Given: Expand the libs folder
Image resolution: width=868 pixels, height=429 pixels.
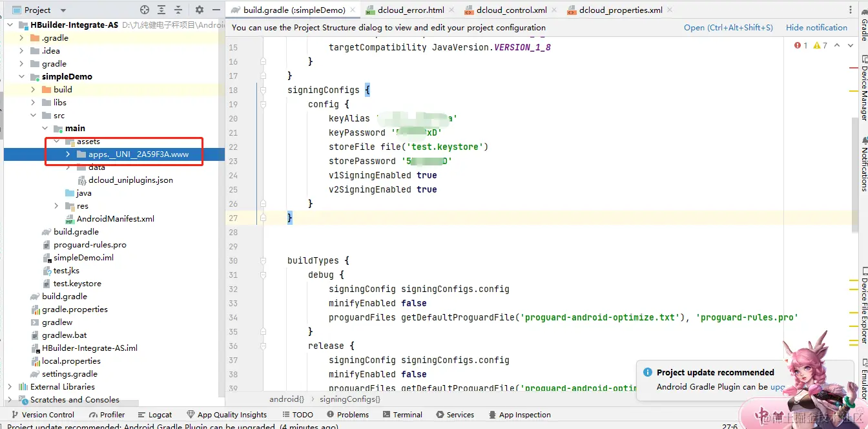Looking at the screenshot, I should pyautogui.click(x=33, y=103).
